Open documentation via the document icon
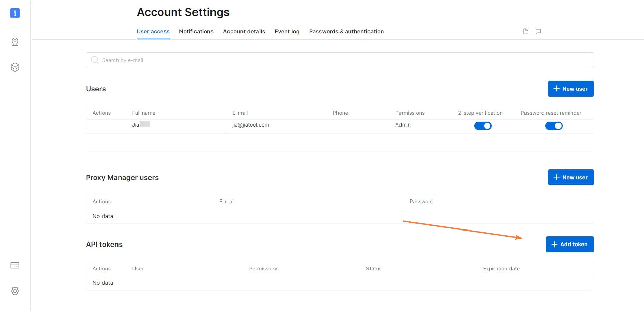Viewport: 644px width, 311px height. [x=525, y=31]
